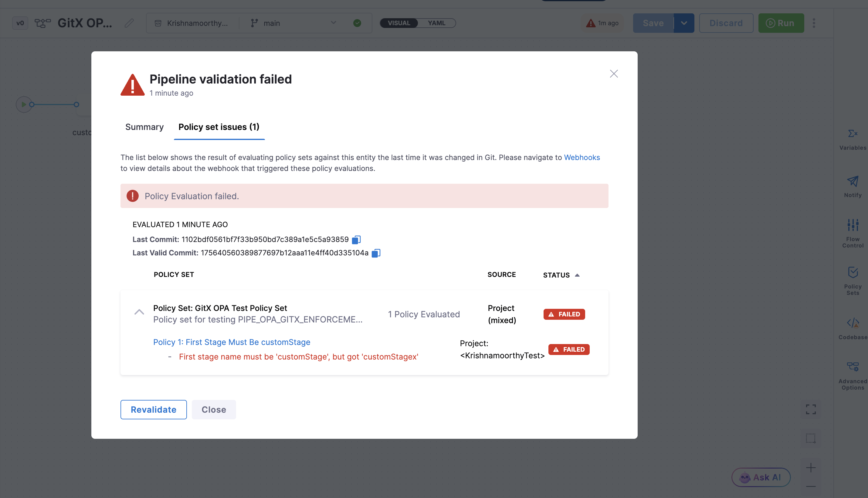Open the main branch dropdown
Viewport: 868px width, 498px height.
[x=293, y=23]
